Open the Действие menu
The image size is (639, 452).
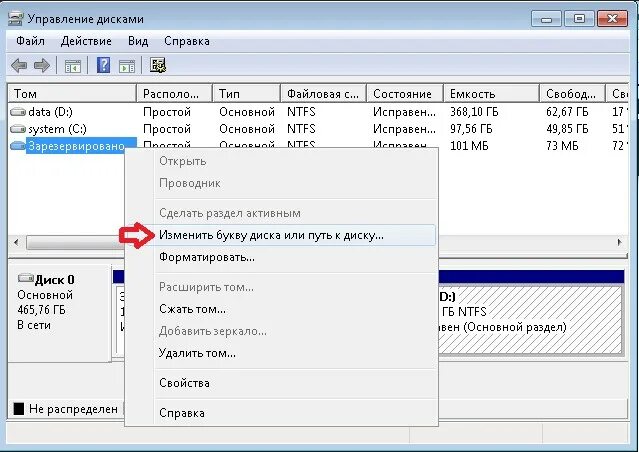click(x=86, y=41)
